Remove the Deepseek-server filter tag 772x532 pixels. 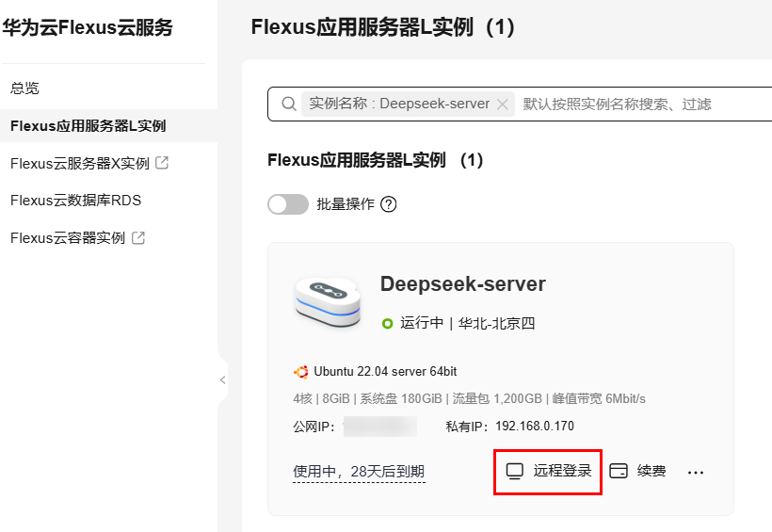[x=503, y=105]
